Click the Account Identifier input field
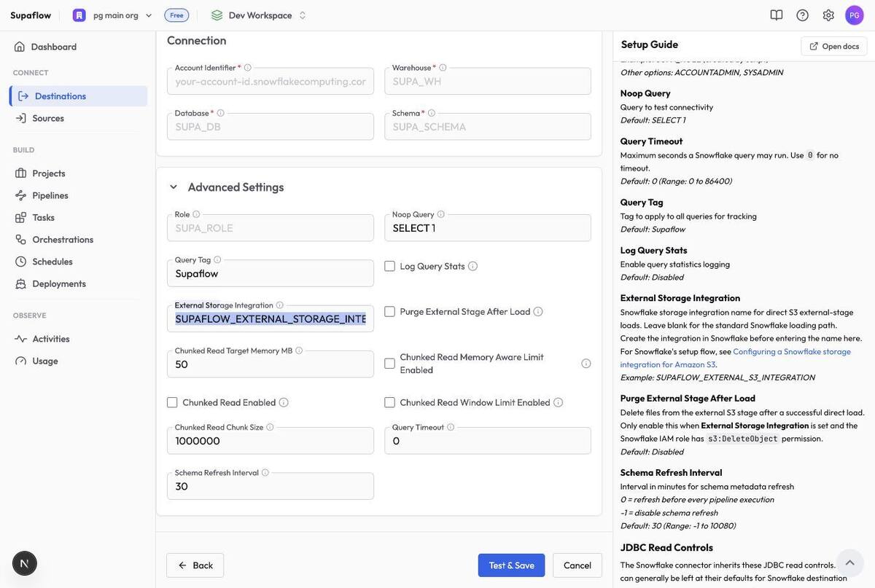The image size is (875, 588). click(x=271, y=81)
